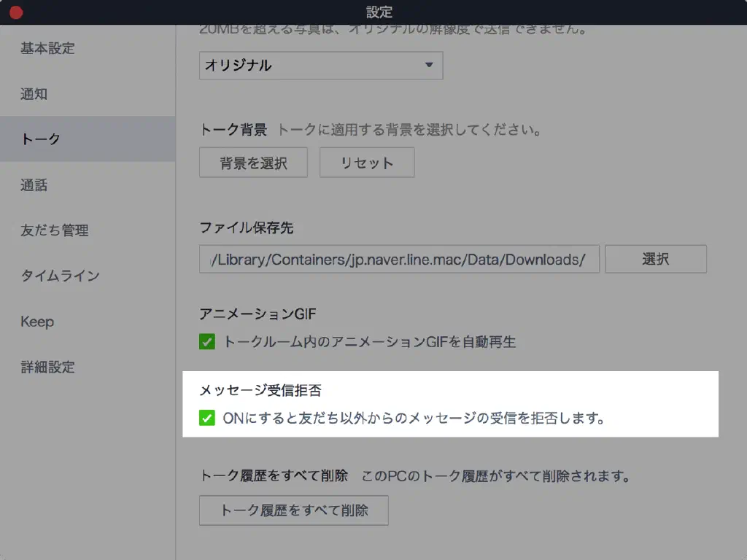747x560 pixels.
Task: Click the 背景を選択 button
Action: [253, 163]
